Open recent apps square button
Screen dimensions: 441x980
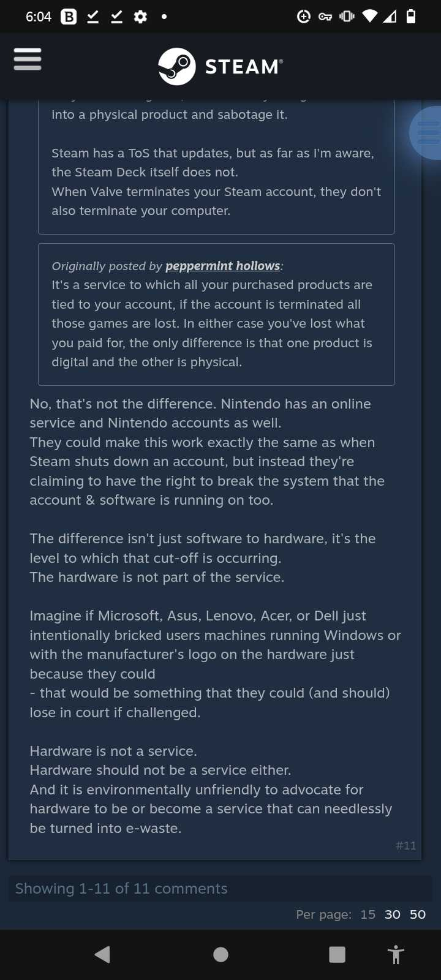(337, 954)
